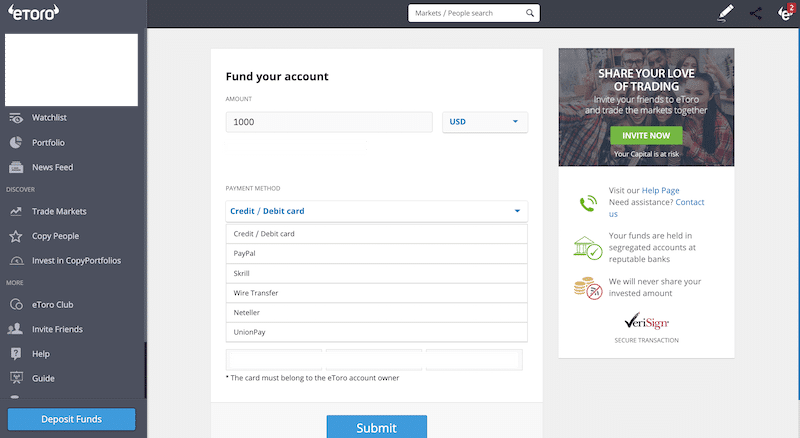
Task: Click the search magnifier icon
Action: pos(530,13)
